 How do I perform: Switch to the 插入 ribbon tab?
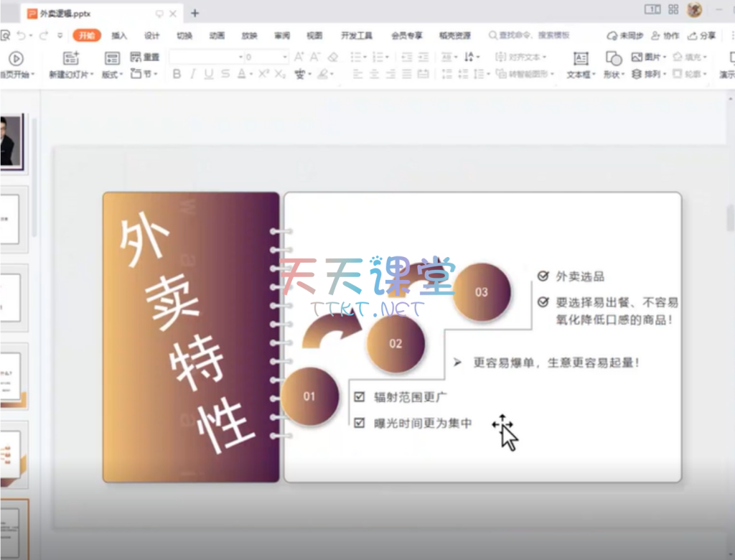pyautogui.click(x=119, y=35)
